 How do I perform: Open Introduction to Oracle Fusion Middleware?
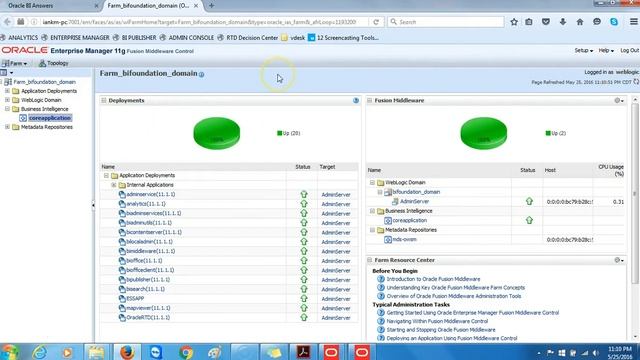point(433,279)
